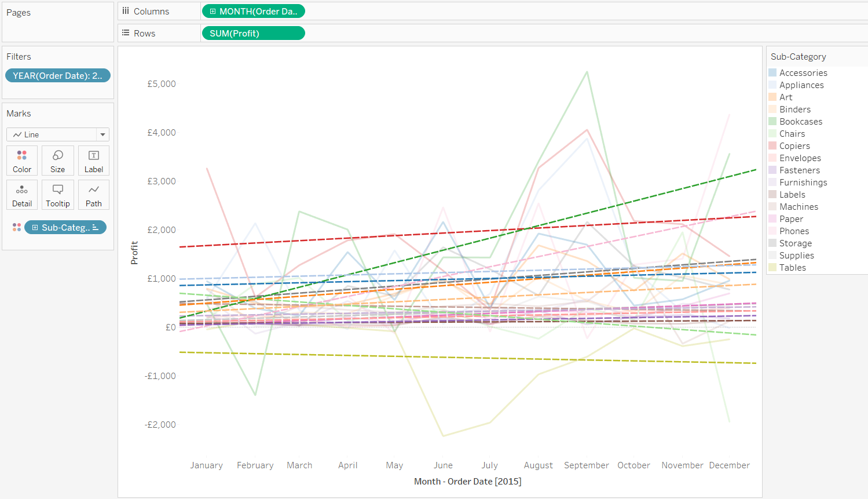The width and height of the screenshot is (868, 499).
Task: Expand the Sub-Category pill on Marks card
Action: [35, 228]
